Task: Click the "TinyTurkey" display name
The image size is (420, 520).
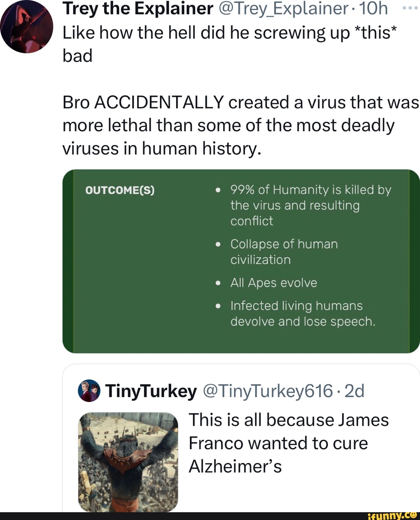Action: click(x=151, y=391)
